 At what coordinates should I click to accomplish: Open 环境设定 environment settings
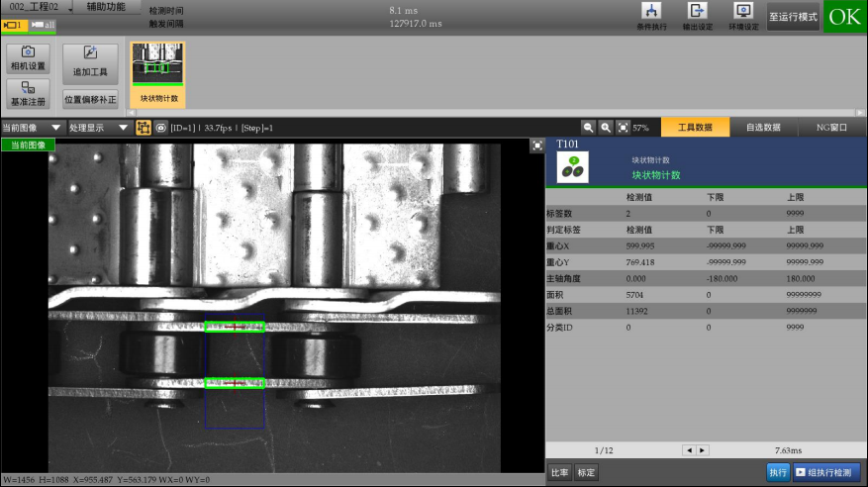743,16
